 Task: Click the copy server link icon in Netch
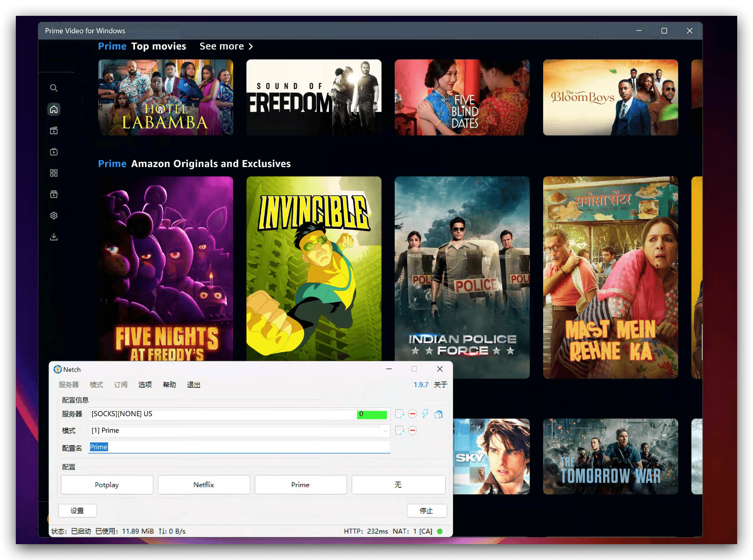pyautogui.click(x=438, y=414)
